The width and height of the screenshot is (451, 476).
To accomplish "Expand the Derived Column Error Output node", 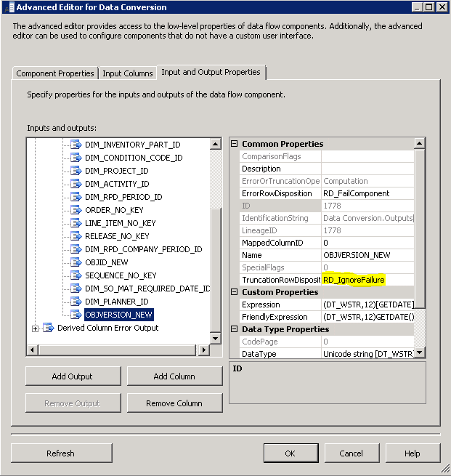I will [x=35, y=328].
